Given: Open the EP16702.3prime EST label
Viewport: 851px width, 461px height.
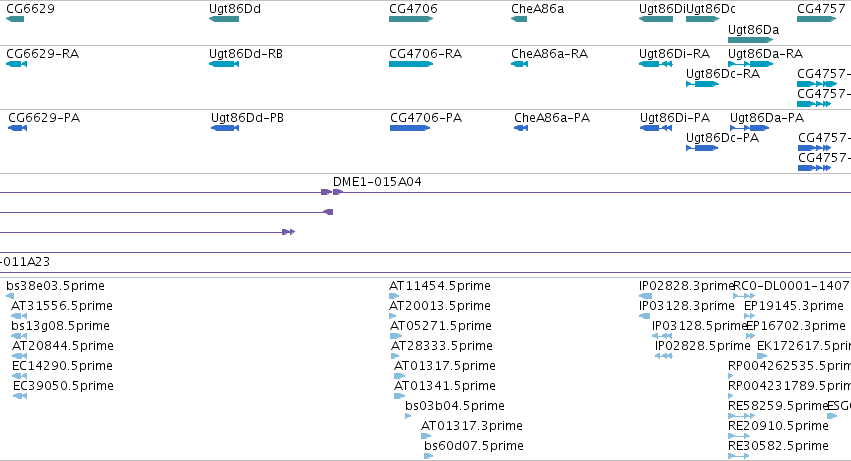Looking at the screenshot, I should point(796,326).
